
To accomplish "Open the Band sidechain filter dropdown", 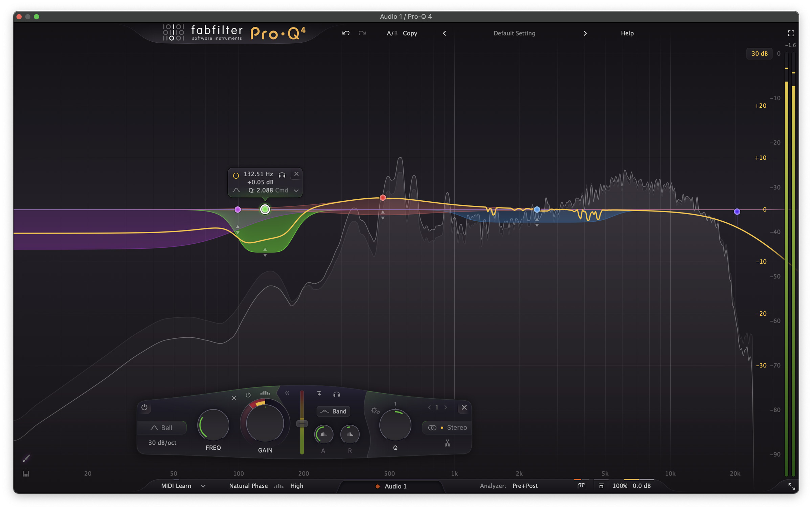I will pyautogui.click(x=334, y=411).
